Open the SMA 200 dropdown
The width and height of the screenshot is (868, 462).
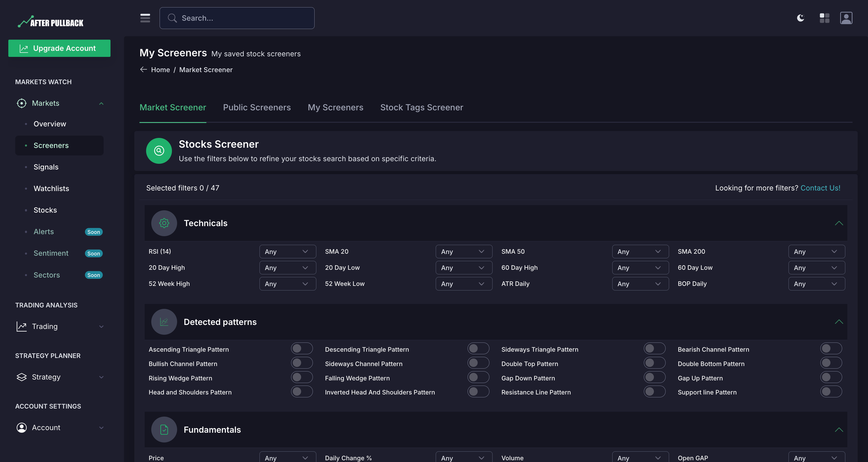[816, 252]
